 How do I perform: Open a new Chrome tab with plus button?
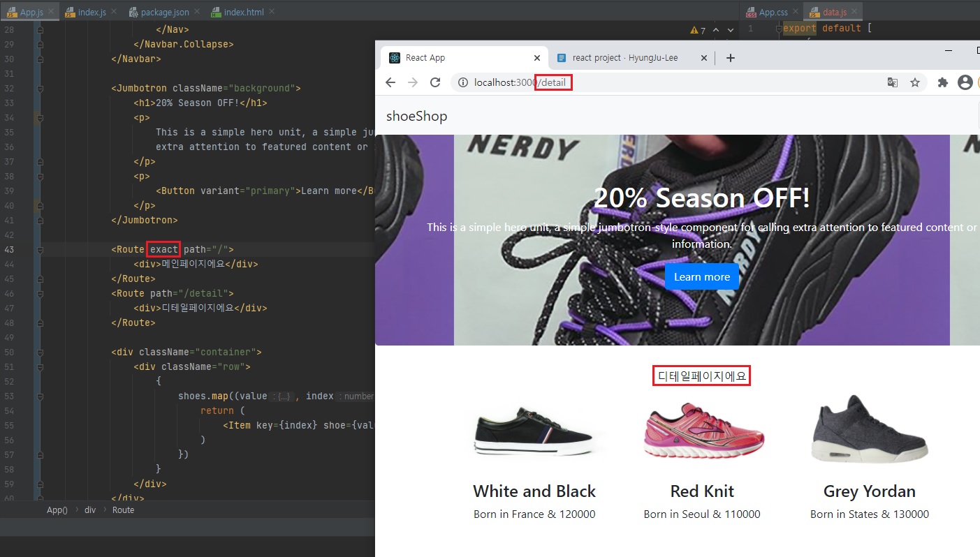point(731,58)
